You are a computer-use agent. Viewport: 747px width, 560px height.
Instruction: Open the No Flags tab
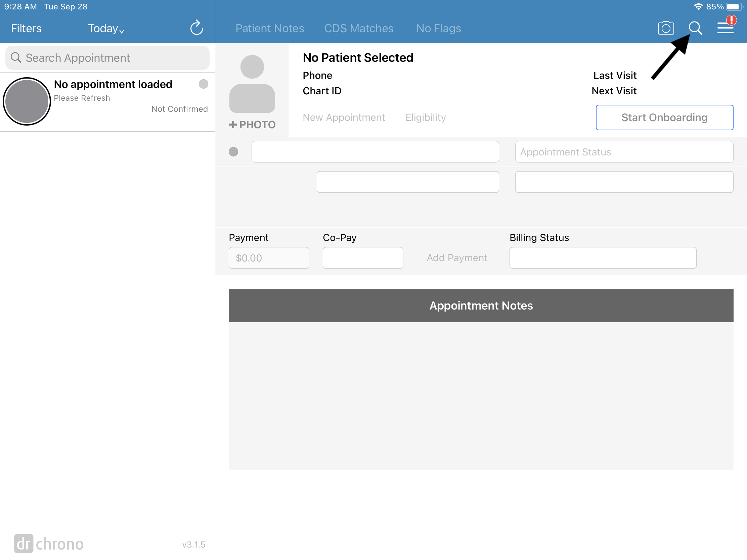click(438, 28)
